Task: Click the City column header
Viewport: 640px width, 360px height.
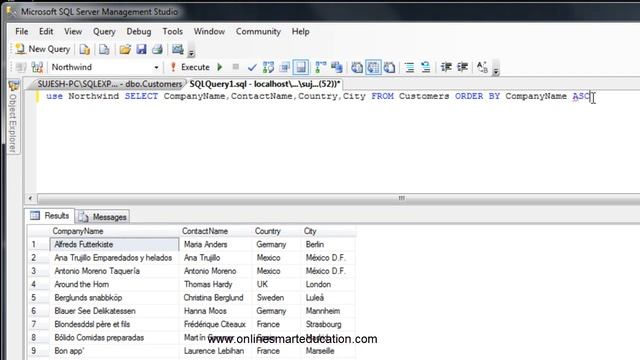Action: (x=328, y=231)
